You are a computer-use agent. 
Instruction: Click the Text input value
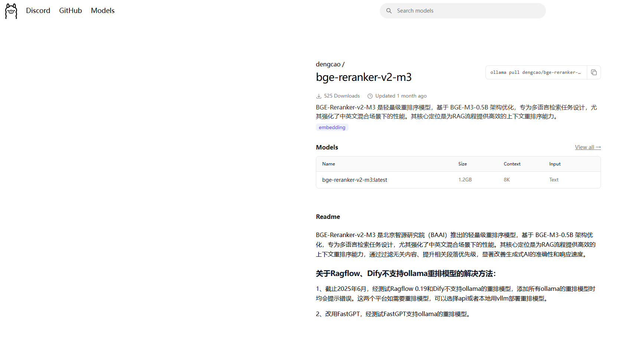click(554, 180)
